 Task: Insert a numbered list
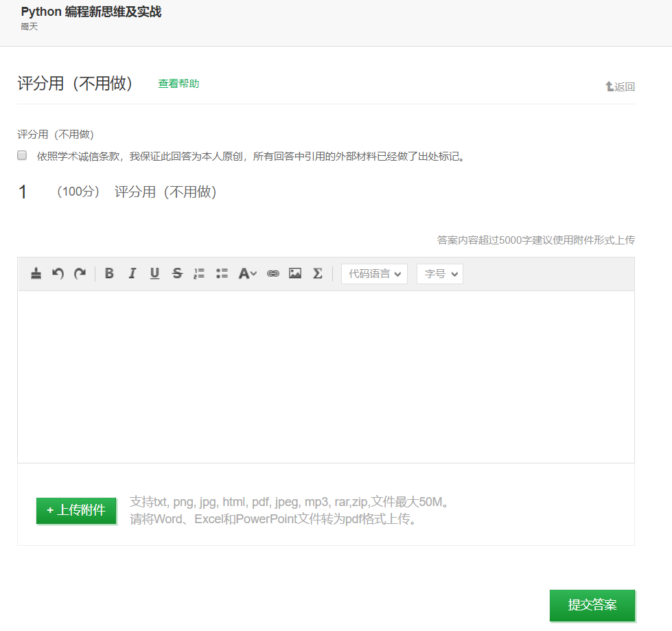click(x=199, y=273)
